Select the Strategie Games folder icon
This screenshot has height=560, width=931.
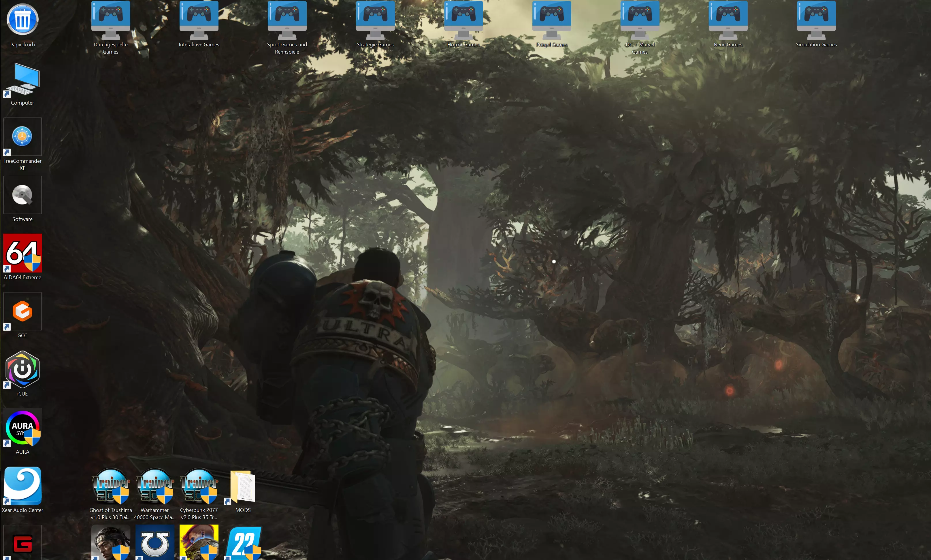click(x=375, y=20)
